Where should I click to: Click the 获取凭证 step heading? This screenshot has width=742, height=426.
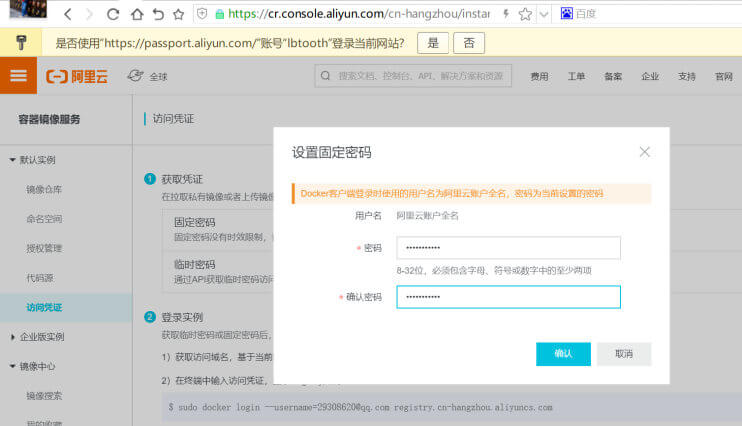click(x=182, y=179)
